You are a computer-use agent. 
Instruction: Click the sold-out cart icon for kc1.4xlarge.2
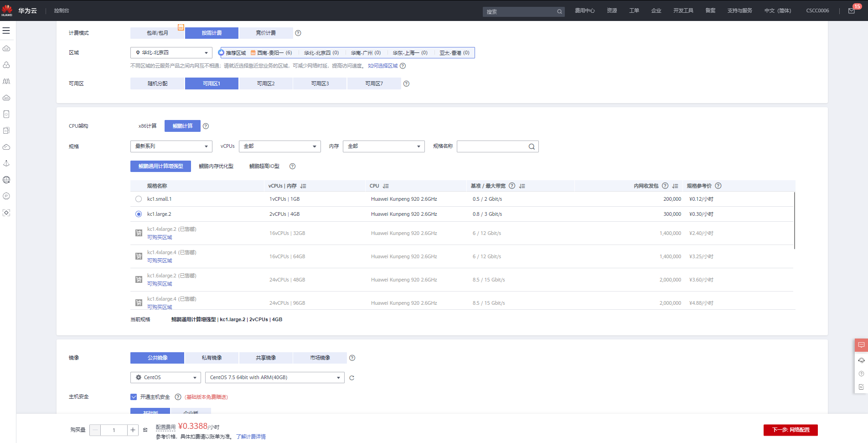(139, 233)
